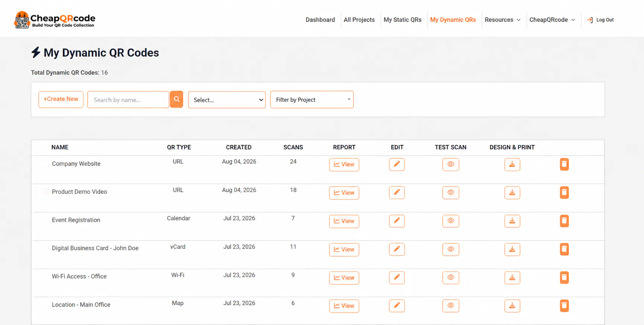Click the Search by name field
The height and width of the screenshot is (325, 644).
tap(128, 100)
